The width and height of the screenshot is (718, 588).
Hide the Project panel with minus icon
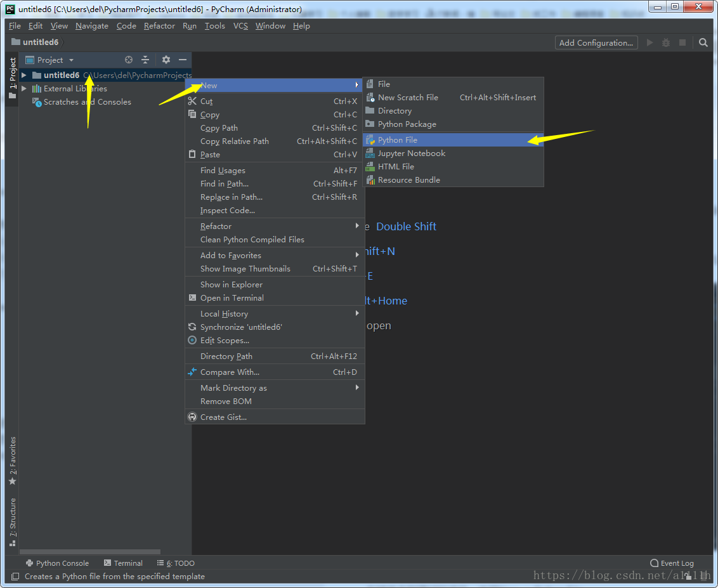182,60
